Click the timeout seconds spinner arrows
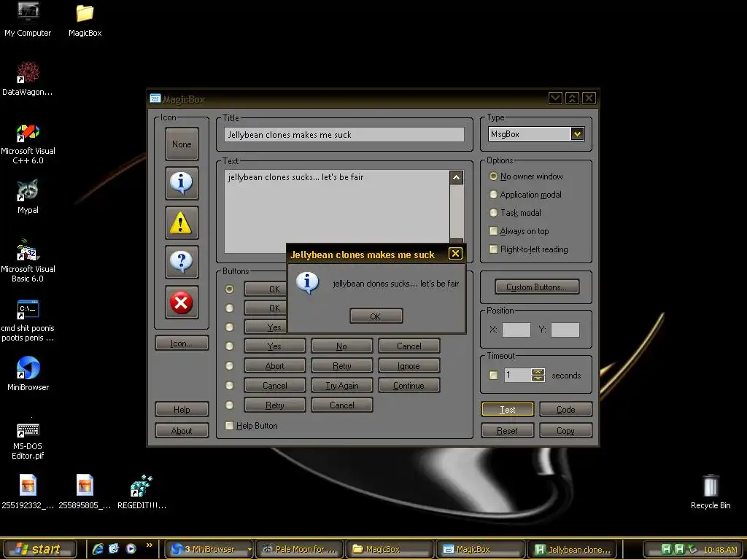Image resolution: width=747 pixels, height=560 pixels. [538, 376]
